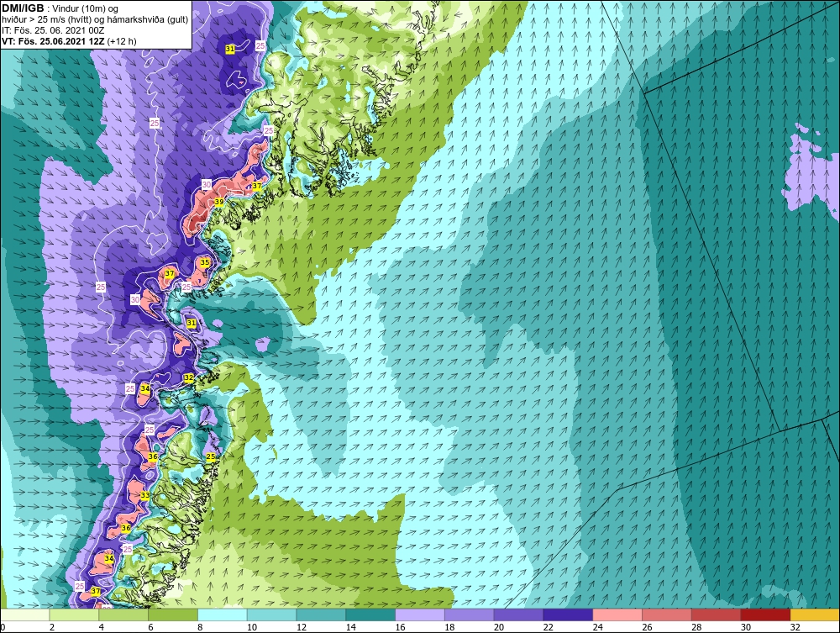
Task: Click the 10–12 m/s legend color swatch
Action: 272,615
